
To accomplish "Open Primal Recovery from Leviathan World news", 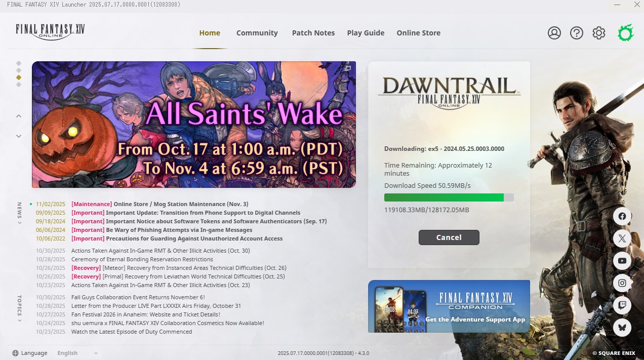I will click(x=178, y=276).
